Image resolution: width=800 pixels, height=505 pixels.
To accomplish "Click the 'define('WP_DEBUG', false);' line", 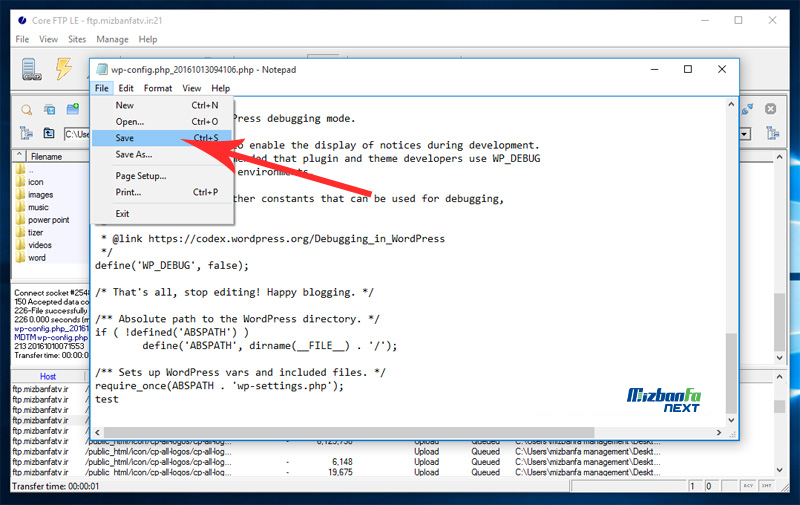I will [172, 265].
